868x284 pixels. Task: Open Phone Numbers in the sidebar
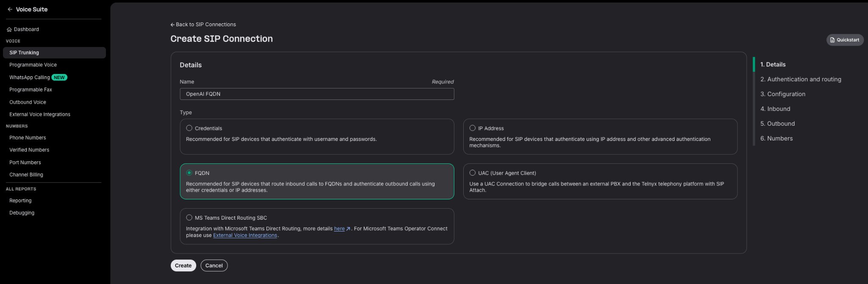click(x=28, y=138)
